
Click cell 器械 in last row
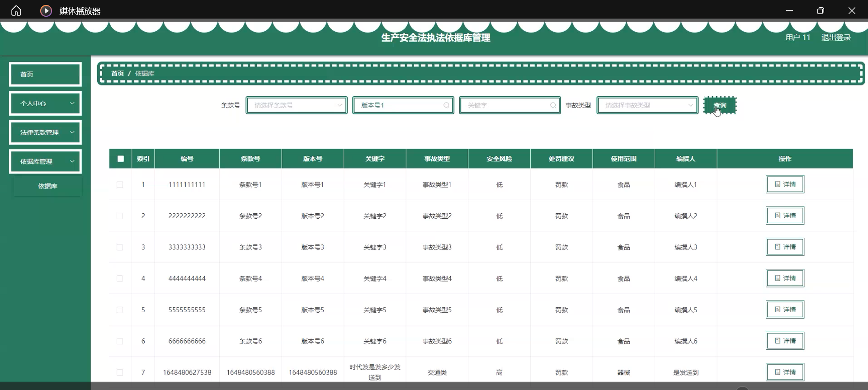click(623, 372)
